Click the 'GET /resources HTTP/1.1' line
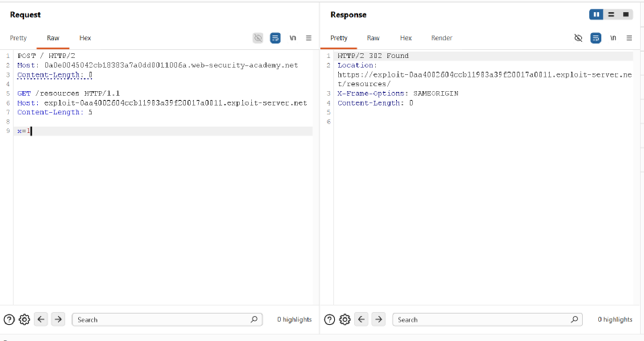The width and height of the screenshot is (644, 341). click(68, 94)
